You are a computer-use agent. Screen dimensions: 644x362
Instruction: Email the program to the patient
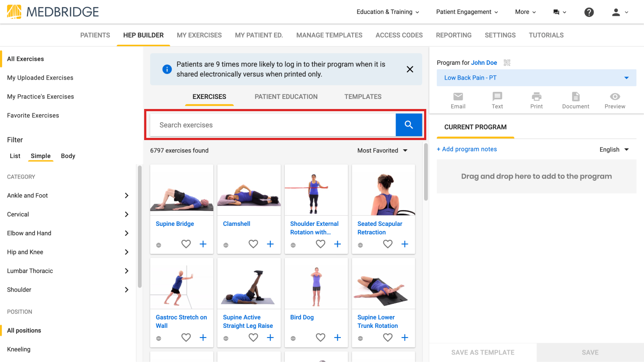(458, 100)
